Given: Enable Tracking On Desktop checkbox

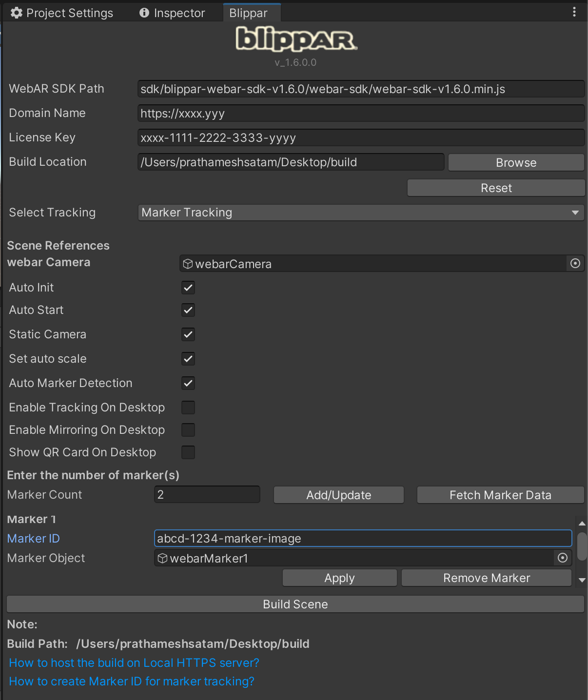Looking at the screenshot, I should coord(188,408).
